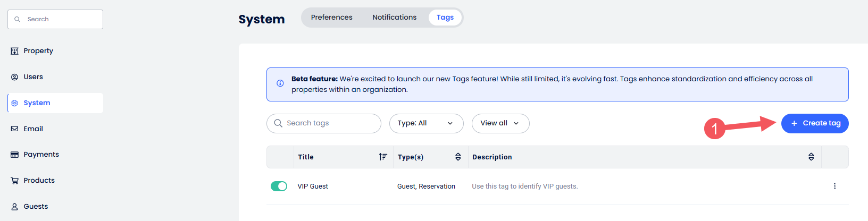
Task: Click the Guests person icon
Action: coord(15,207)
